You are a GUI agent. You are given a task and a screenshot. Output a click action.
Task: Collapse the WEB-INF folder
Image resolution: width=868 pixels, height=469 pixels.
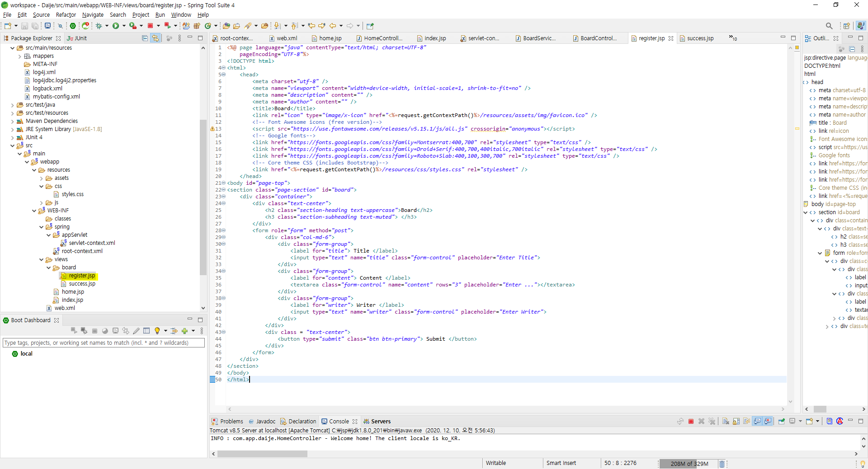[x=34, y=211]
